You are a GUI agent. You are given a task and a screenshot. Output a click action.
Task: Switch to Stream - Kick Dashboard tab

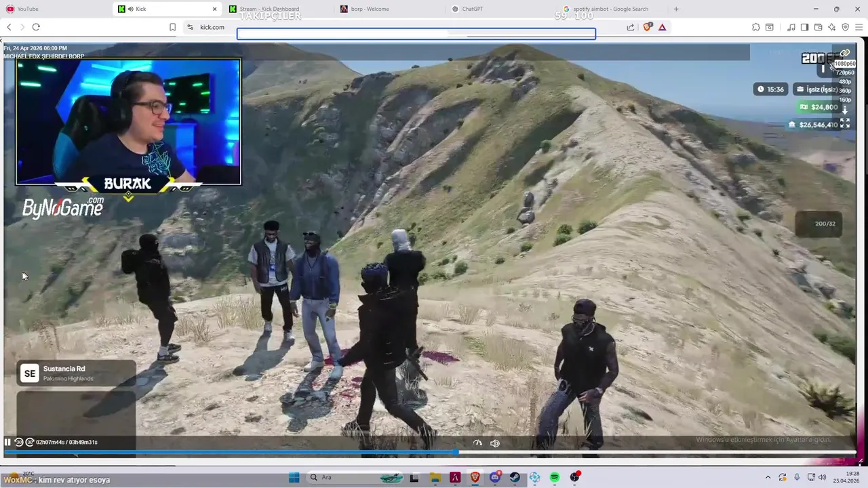[278, 9]
